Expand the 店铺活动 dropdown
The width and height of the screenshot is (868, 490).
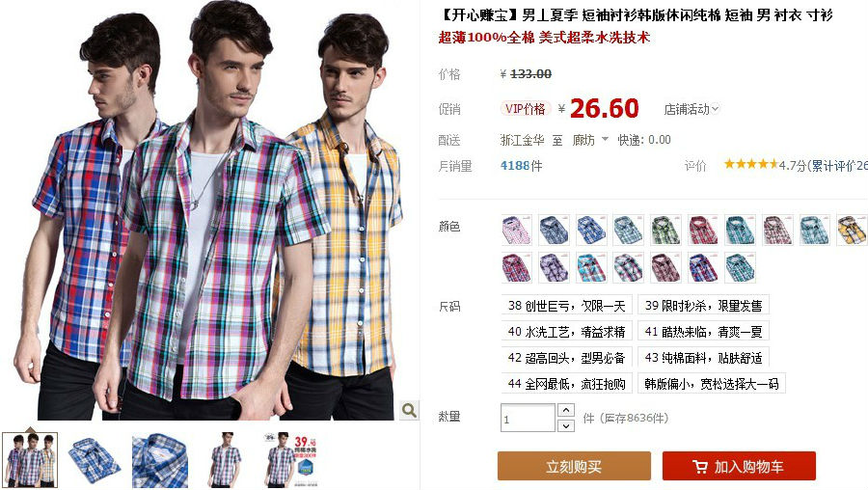[x=692, y=109]
